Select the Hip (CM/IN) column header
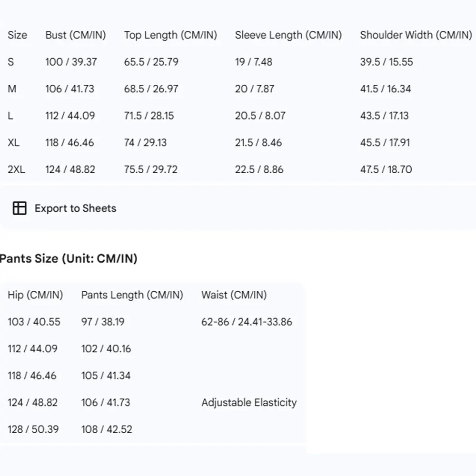This screenshot has width=476, height=476. tap(35, 295)
